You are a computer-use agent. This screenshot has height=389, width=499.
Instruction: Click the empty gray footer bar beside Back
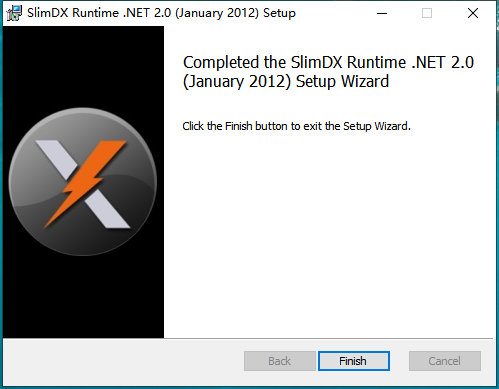pos(123,361)
